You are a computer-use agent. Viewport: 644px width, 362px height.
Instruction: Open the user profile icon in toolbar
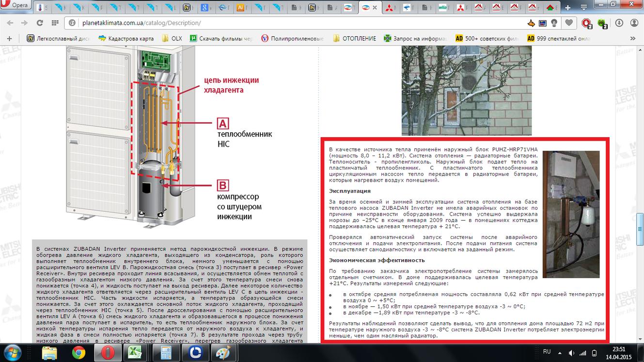pyautogui.click(x=634, y=23)
